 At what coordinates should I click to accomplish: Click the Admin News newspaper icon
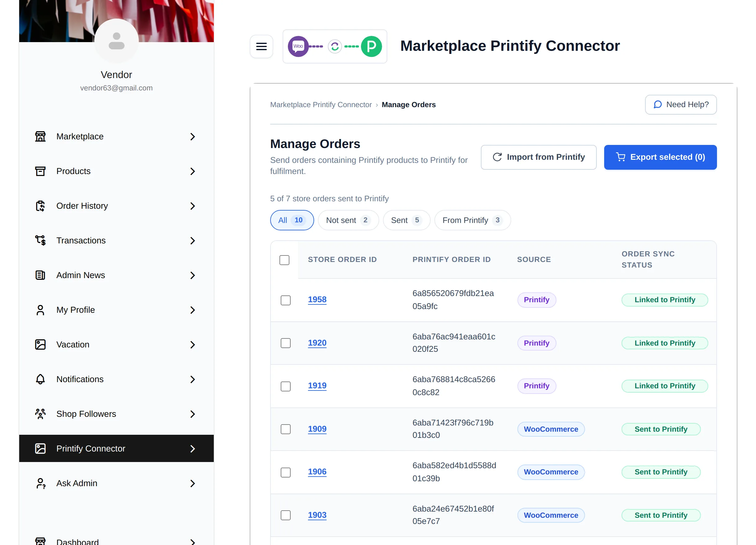tap(40, 275)
